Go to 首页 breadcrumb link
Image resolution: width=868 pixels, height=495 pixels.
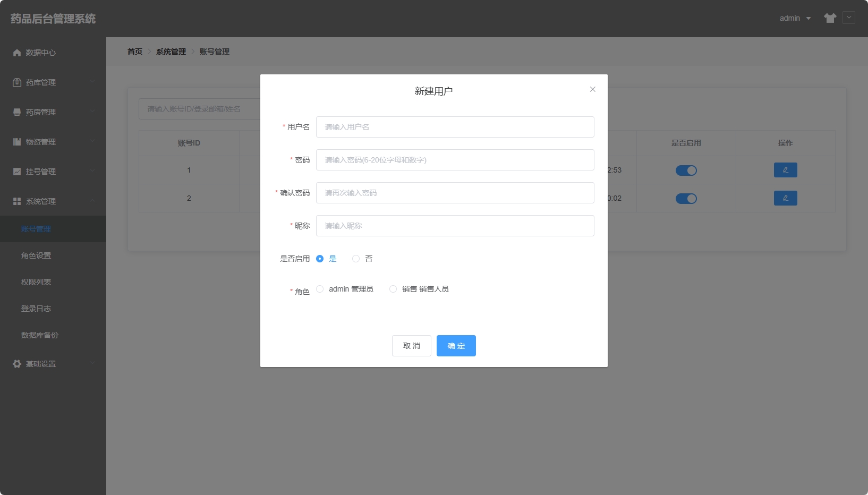[135, 52]
